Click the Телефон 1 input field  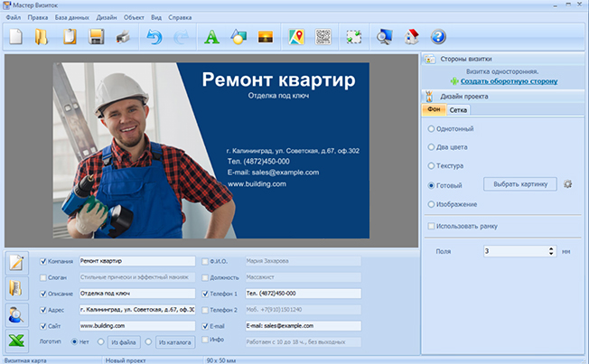304,294
